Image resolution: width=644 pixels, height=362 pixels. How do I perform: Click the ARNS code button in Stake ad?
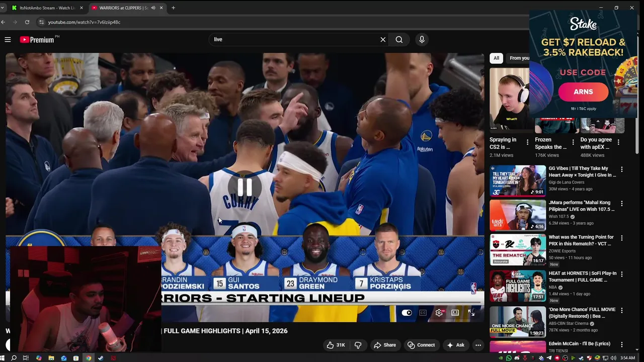pyautogui.click(x=583, y=92)
